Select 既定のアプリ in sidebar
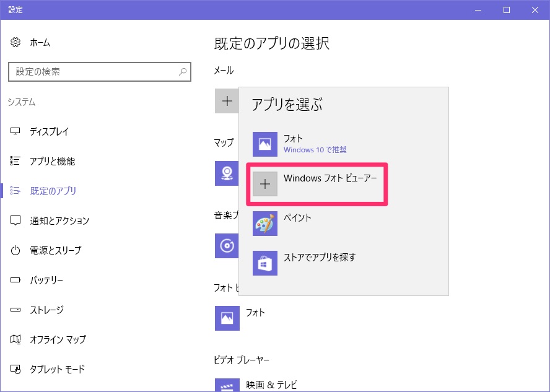 pyautogui.click(x=53, y=191)
